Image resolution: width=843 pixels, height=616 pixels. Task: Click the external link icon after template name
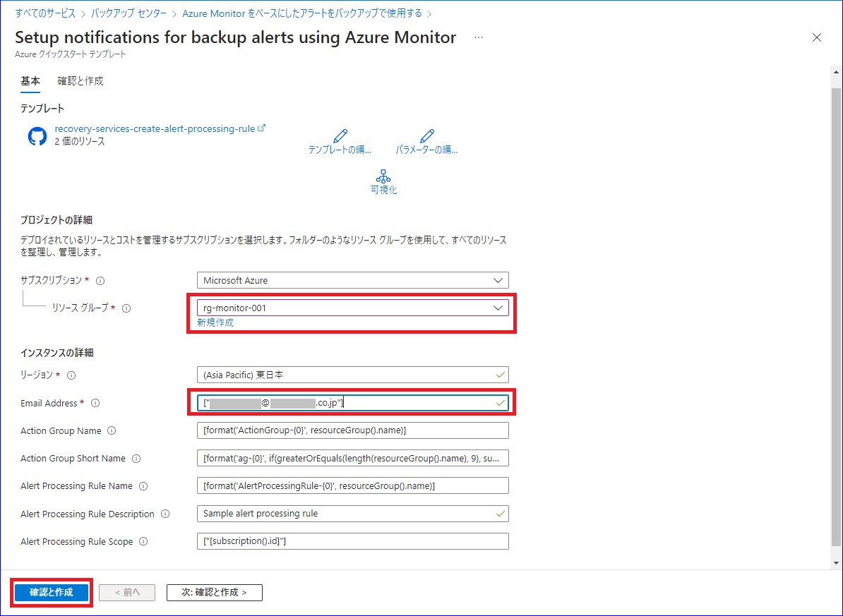tap(262, 128)
